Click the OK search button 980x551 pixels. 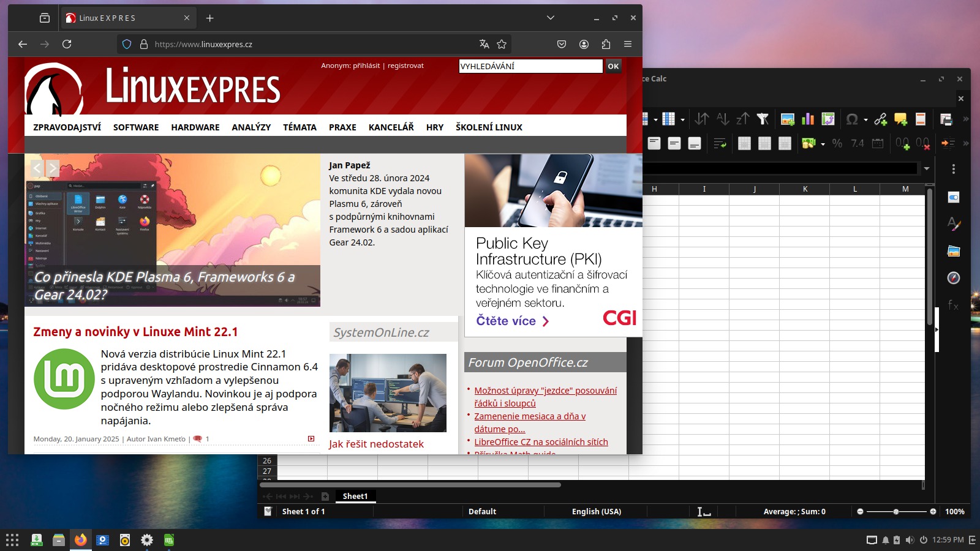tap(613, 66)
